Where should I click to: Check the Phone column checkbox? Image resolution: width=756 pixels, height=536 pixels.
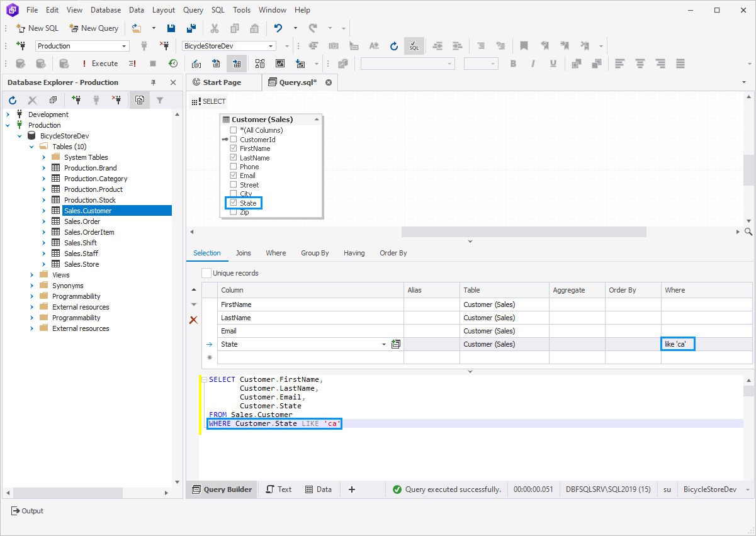(x=233, y=166)
